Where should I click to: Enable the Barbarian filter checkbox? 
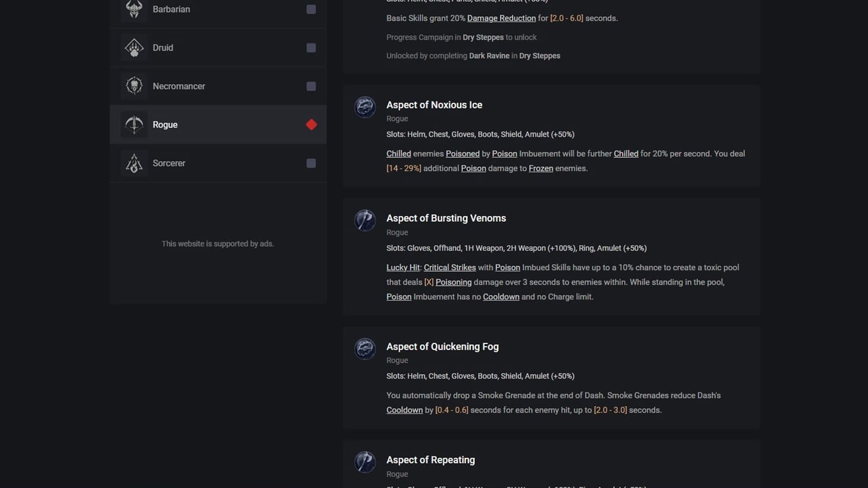point(311,10)
